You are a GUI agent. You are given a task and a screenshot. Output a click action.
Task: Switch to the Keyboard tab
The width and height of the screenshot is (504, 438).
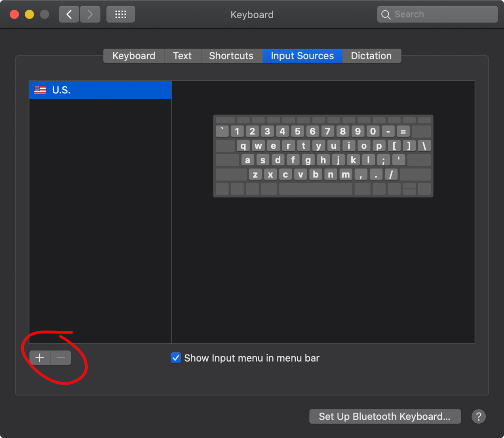pyautogui.click(x=134, y=56)
